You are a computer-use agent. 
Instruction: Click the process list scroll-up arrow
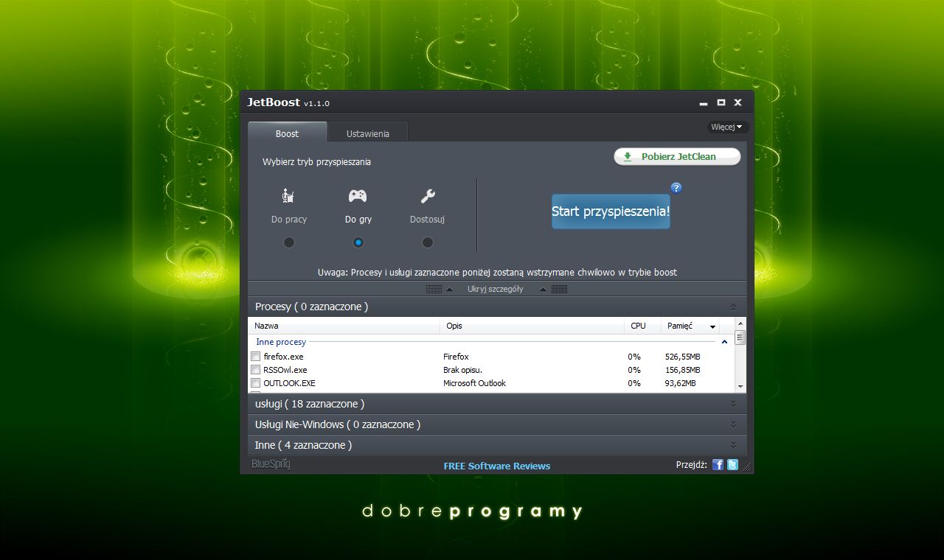[740, 324]
